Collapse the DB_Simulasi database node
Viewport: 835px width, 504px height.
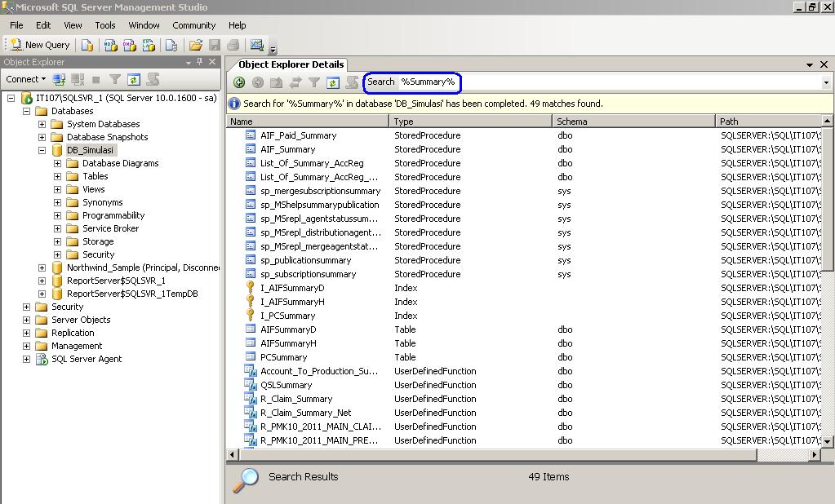click(x=42, y=150)
